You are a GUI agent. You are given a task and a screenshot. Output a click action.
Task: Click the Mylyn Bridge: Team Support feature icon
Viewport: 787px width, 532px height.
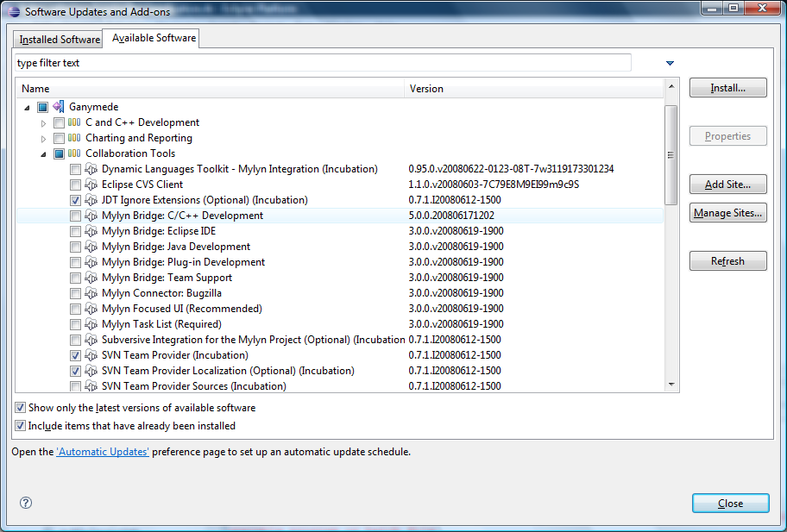pos(91,278)
